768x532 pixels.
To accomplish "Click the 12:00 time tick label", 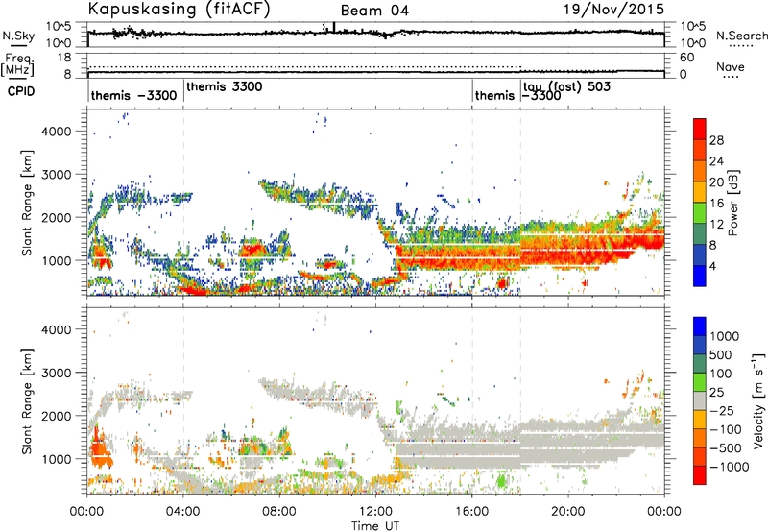I will point(375,512).
